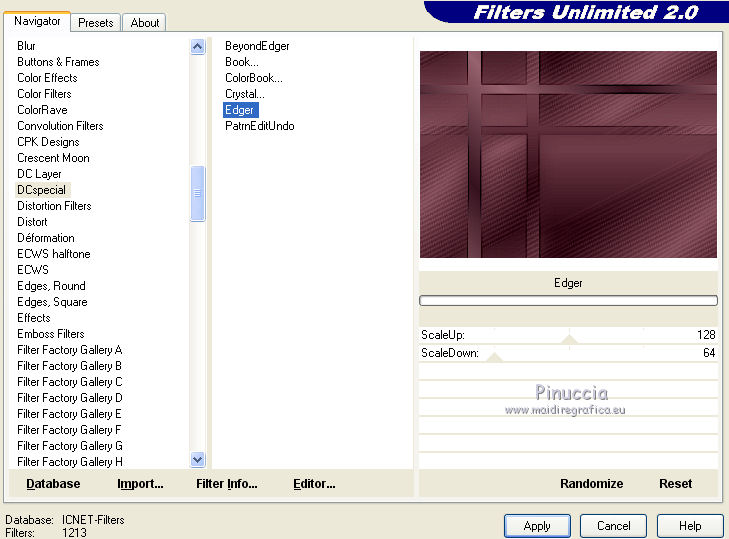Screen dimensions: 729x539
Task: Select the Blur category
Action: (26, 46)
